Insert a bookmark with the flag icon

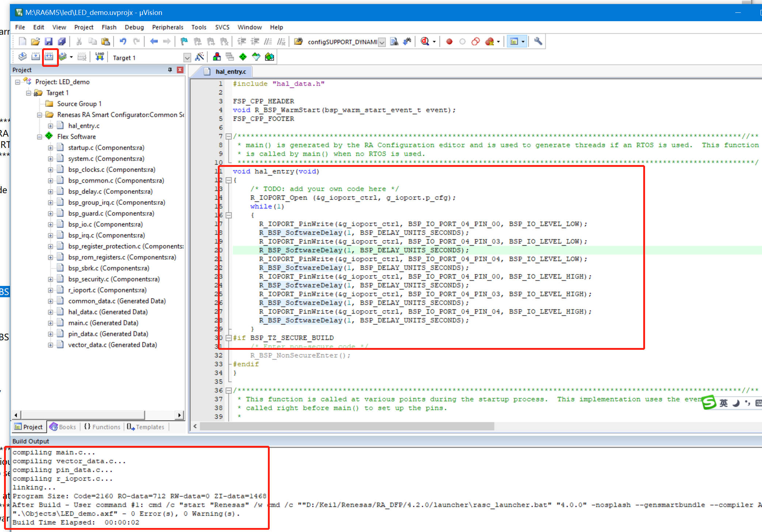click(184, 42)
